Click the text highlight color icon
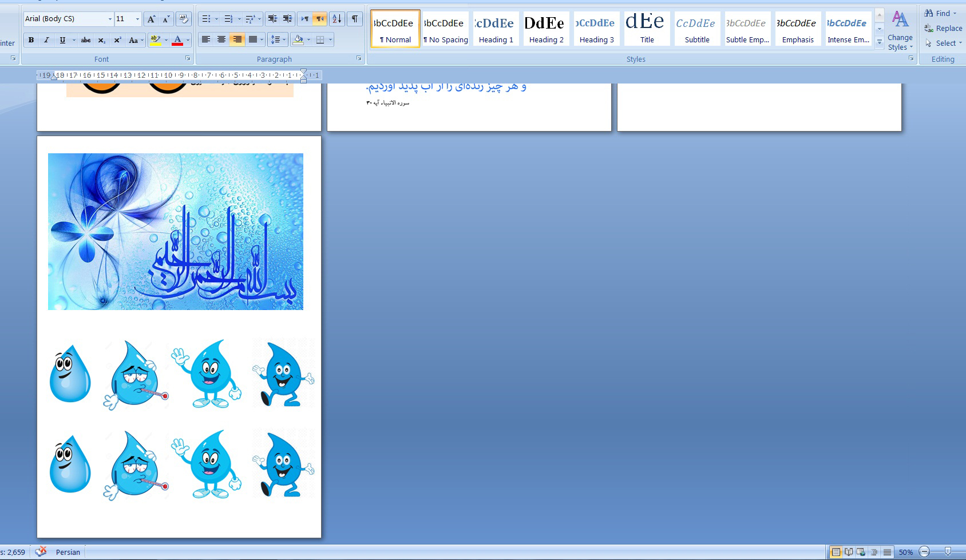 (155, 40)
